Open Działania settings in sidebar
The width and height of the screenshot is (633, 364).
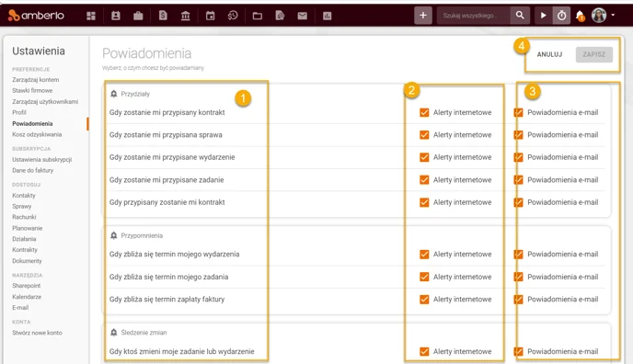pyautogui.click(x=24, y=239)
